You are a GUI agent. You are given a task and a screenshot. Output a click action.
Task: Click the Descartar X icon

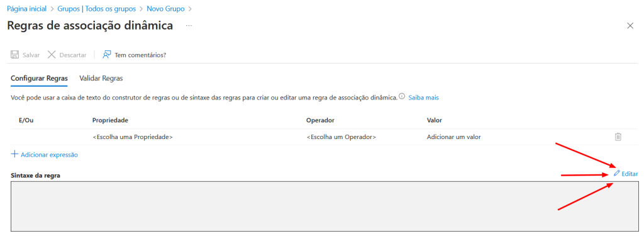[x=52, y=55]
